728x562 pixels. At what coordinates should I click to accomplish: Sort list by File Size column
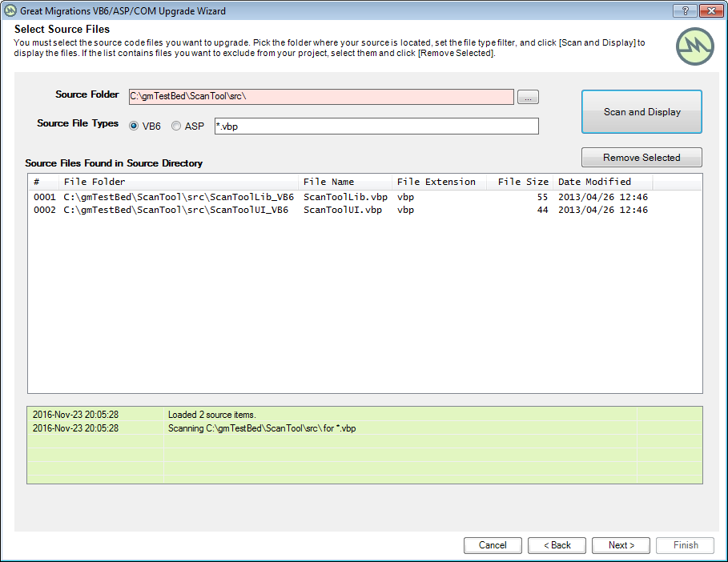(x=521, y=182)
